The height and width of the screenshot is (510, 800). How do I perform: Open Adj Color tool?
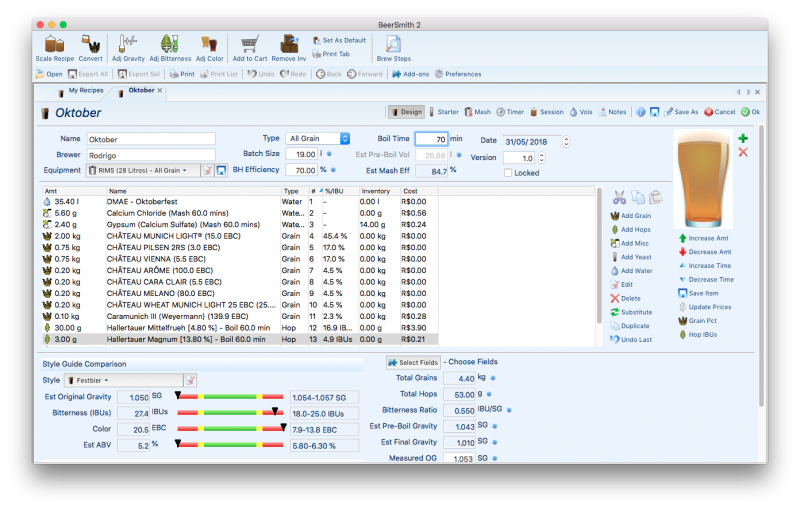210,48
